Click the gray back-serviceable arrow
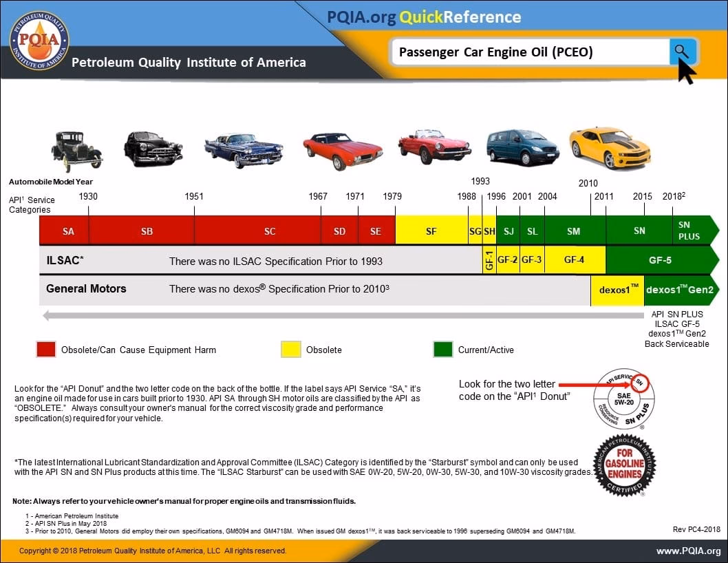Screen dimensions: 728x563 (x=344, y=315)
